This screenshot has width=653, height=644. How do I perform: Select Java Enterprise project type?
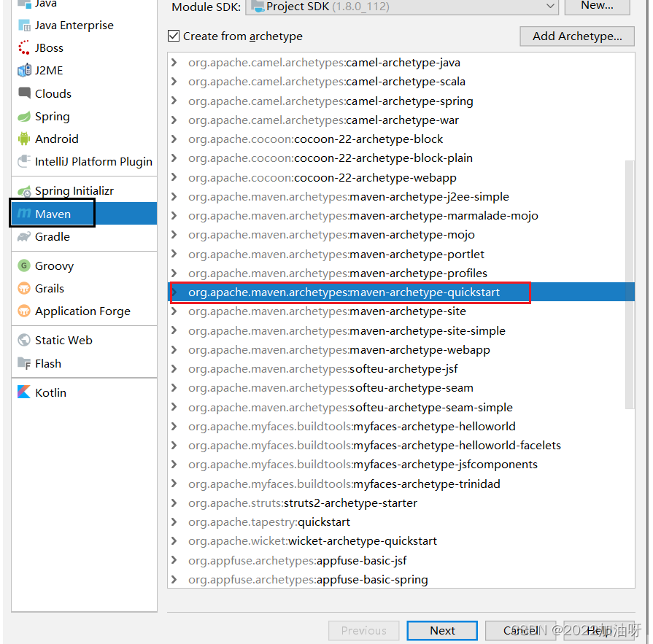84,26
